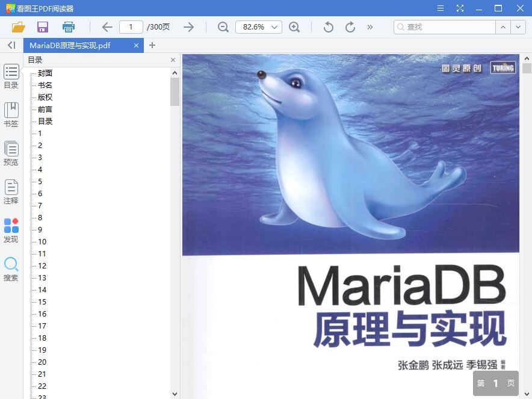
Task: Select outline entry 11
Action: tap(42, 254)
